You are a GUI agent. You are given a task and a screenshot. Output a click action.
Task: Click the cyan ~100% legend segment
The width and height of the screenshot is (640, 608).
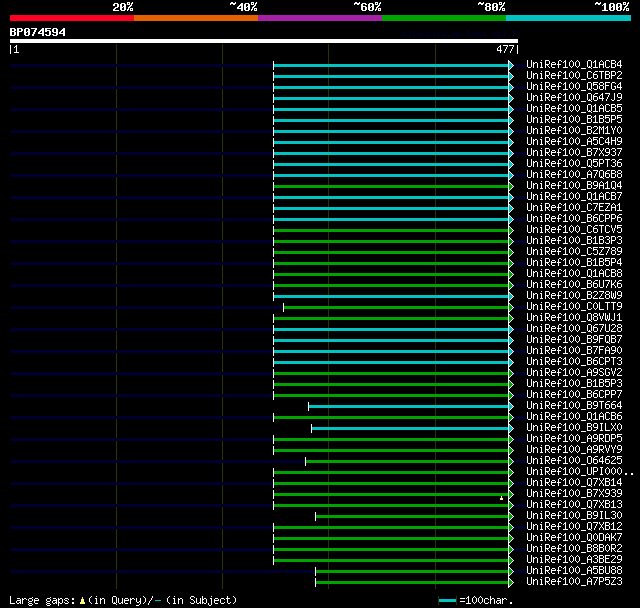pos(569,18)
